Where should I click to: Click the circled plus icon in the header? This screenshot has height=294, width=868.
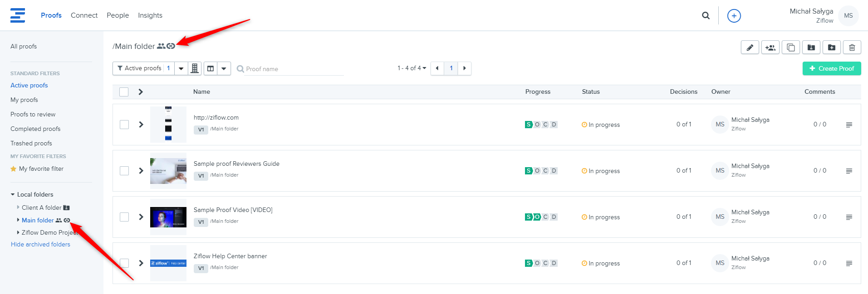coord(734,16)
